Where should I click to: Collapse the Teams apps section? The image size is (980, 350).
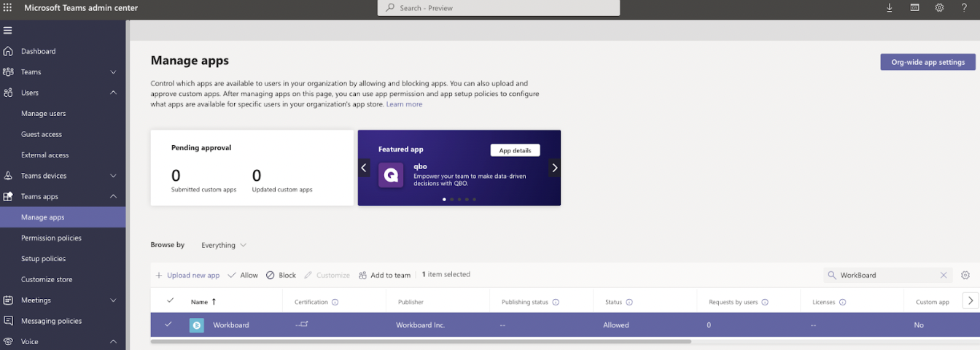[113, 196]
